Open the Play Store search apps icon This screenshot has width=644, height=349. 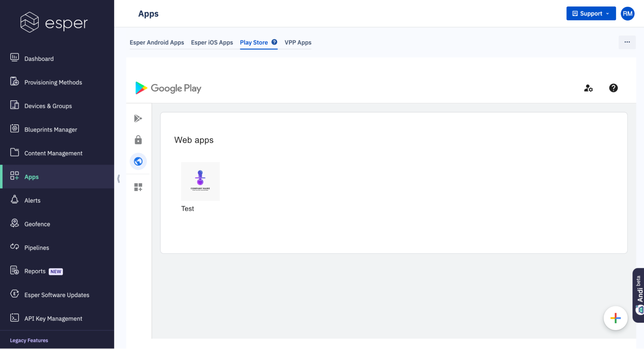click(138, 118)
